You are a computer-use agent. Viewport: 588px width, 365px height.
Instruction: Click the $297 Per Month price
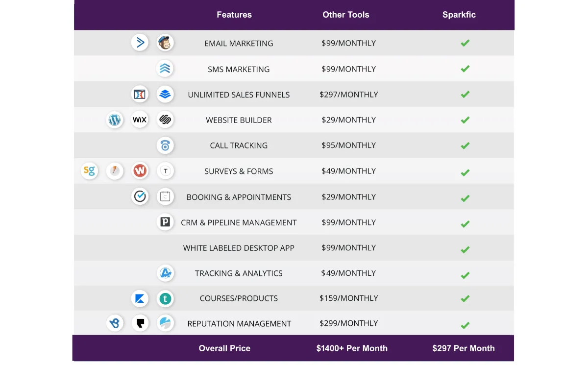coord(463,348)
